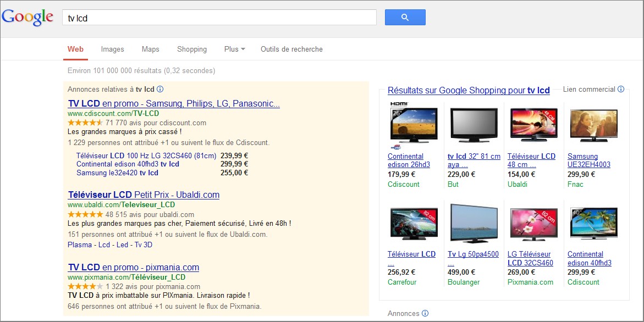Click the Continental edison 40fhd3 thumbnail
644x322 pixels.
[594, 224]
